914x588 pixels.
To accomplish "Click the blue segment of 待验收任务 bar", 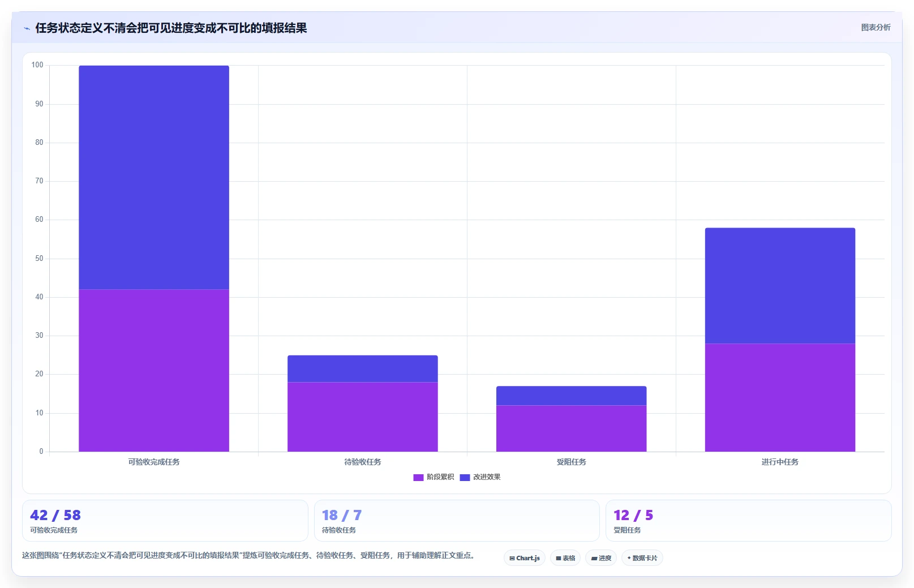I will [x=363, y=369].
